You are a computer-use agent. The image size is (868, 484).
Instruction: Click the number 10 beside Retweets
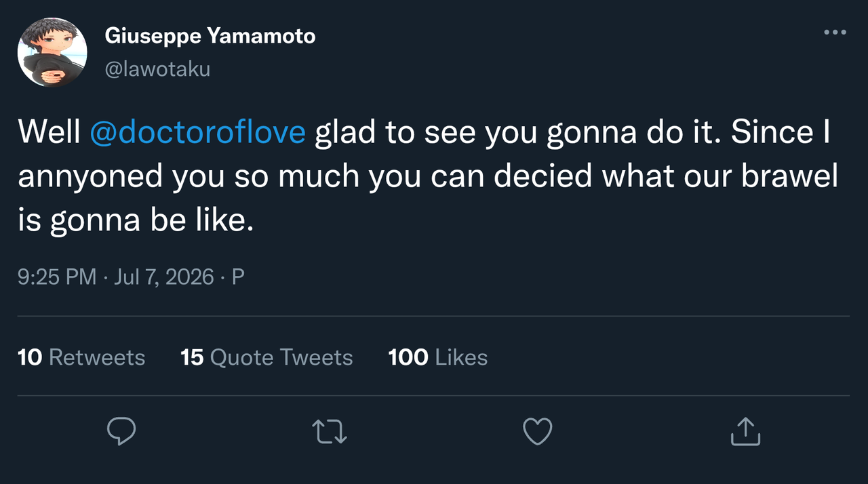[x=30, y=357]
